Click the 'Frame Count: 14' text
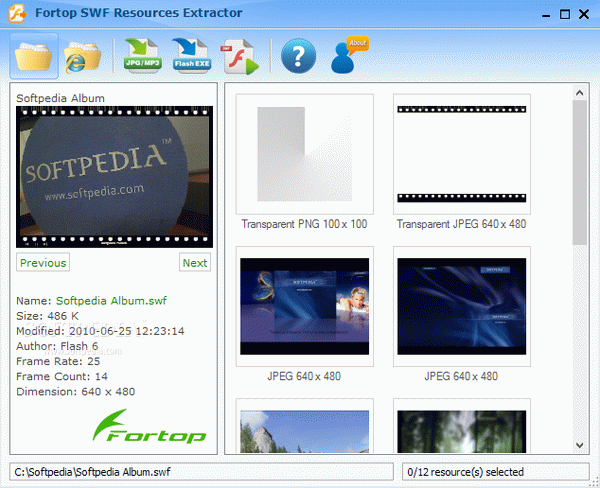 (x=62, y=377)
